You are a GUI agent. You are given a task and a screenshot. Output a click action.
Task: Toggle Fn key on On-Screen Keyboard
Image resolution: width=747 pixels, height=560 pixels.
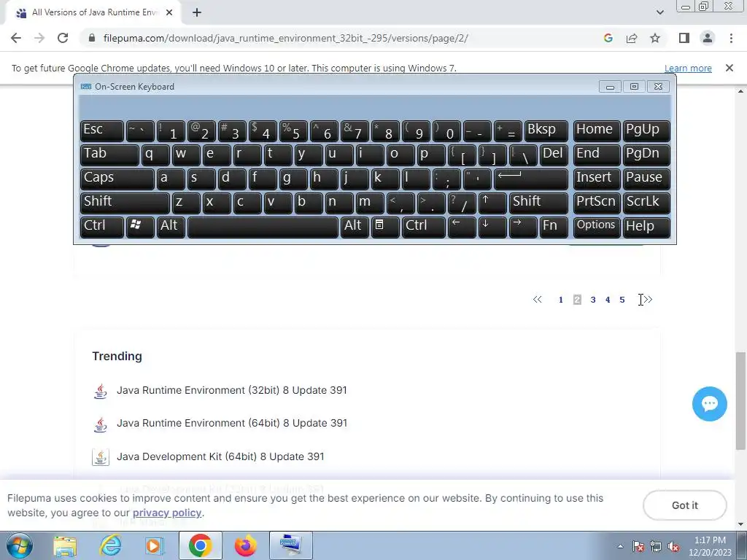click(x=554, y=227)
